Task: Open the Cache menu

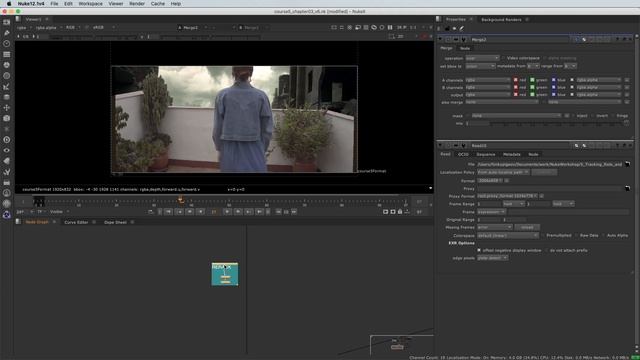Action: [158, 4]
